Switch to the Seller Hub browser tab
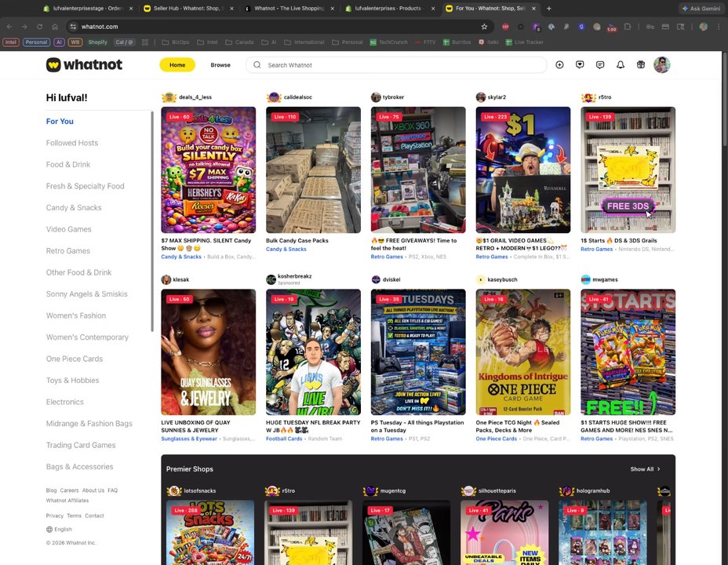 click(x=188, y=9)
